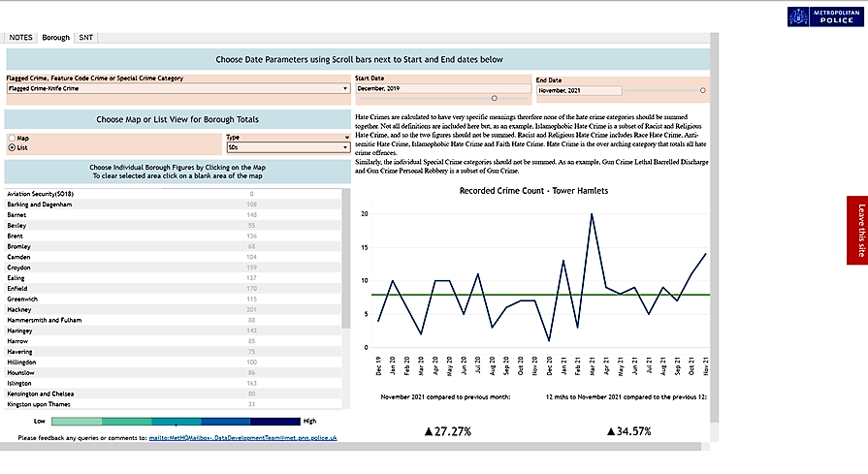The width and height of the screenshot is (868, 474).
Task: Switch to the NOTES tab
Action: (21, 37)
